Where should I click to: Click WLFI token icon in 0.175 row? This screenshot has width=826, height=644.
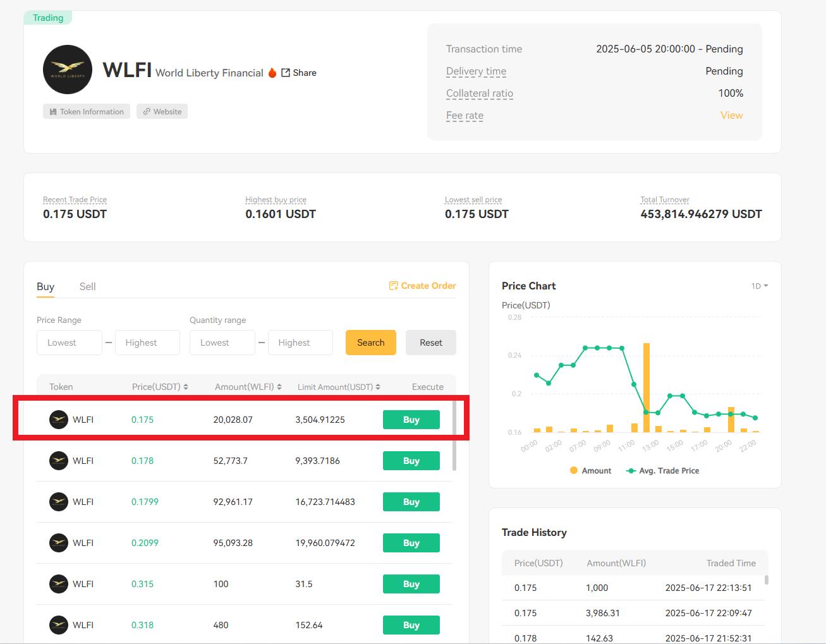tap(59, 420)
